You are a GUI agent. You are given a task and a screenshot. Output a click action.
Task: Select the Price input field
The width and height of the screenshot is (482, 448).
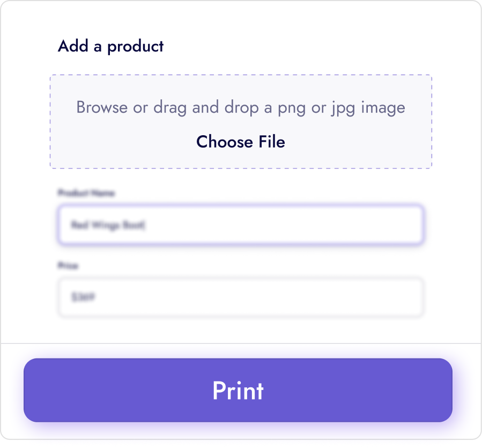[240, 297]
